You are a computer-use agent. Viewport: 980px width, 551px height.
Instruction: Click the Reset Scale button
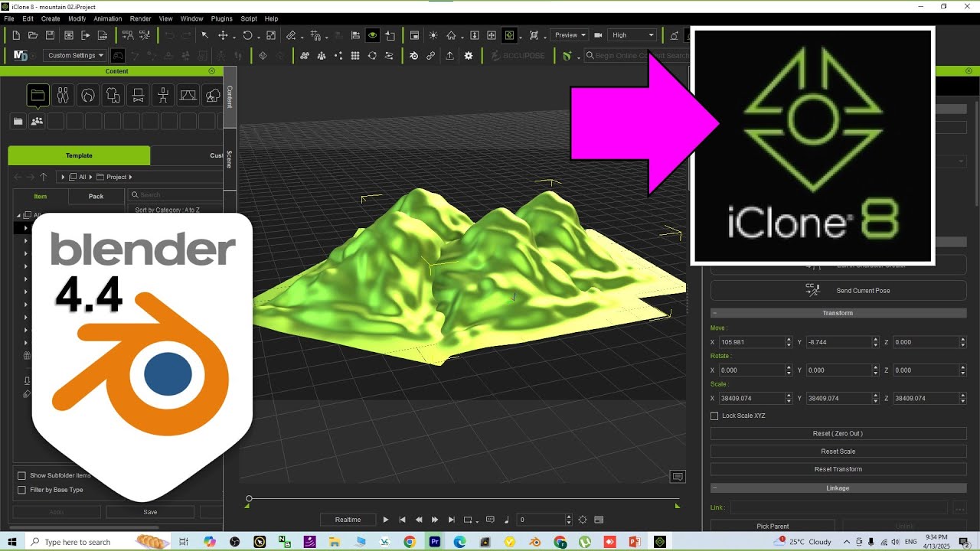838,452
